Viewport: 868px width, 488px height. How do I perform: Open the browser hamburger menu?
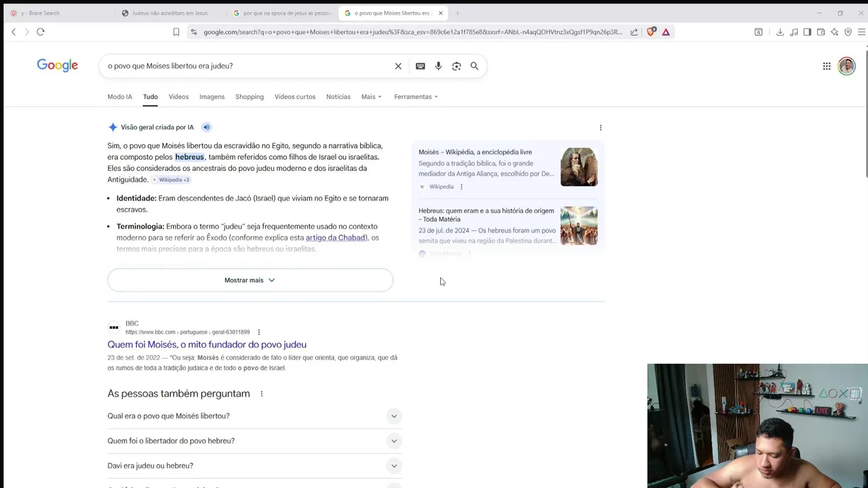tap(862, 32)
